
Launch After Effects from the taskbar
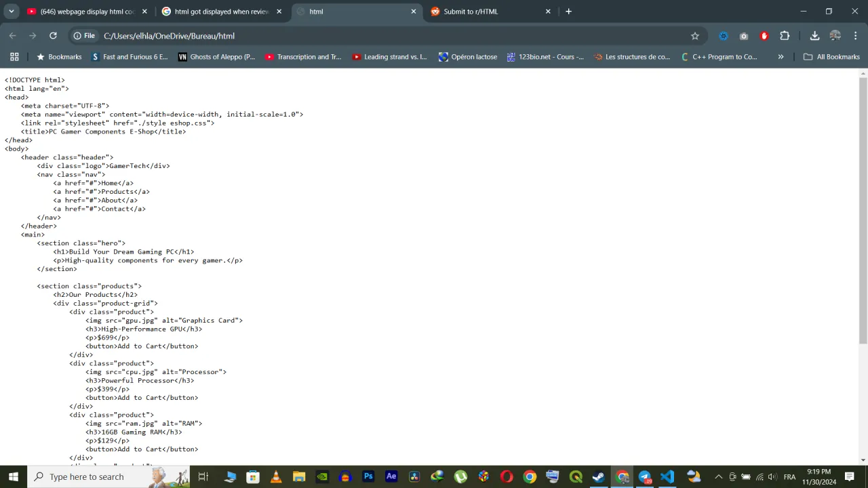pos(391,476)
